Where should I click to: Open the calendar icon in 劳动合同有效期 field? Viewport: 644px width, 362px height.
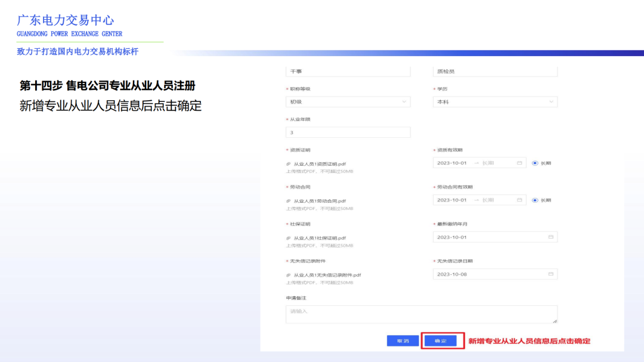pos(519,200)
